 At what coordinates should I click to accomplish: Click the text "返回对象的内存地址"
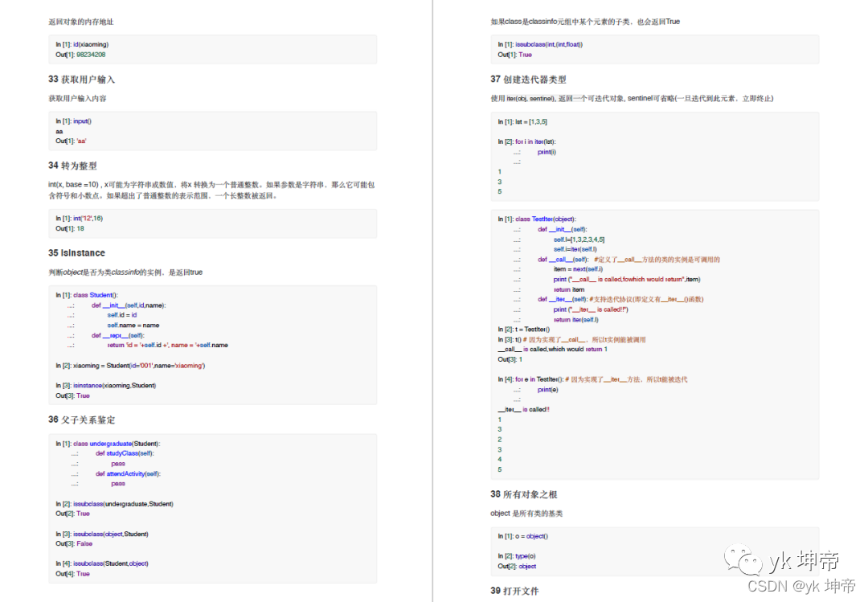click(x=81, y=22)
